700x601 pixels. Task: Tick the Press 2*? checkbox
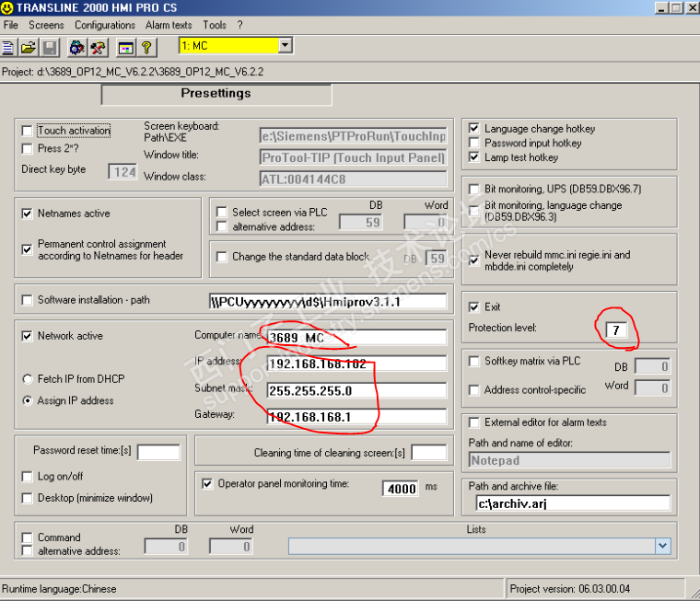tap(28, 148)
